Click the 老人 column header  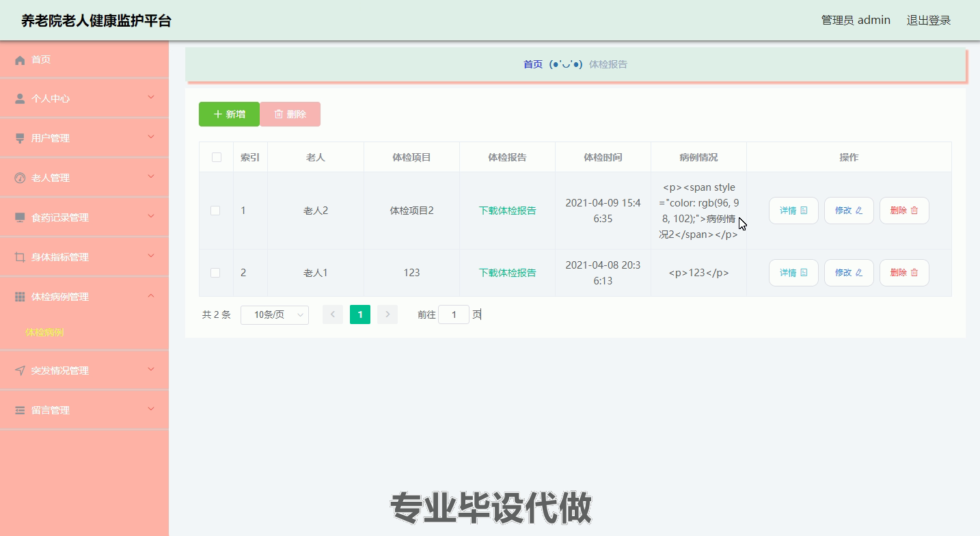click(316, 157)
